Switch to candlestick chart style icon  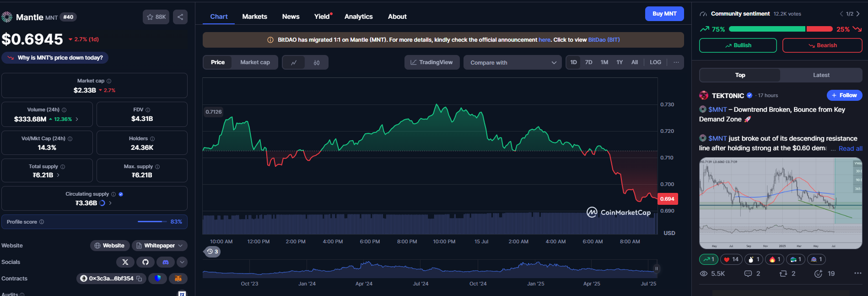(x=317, y=62)
